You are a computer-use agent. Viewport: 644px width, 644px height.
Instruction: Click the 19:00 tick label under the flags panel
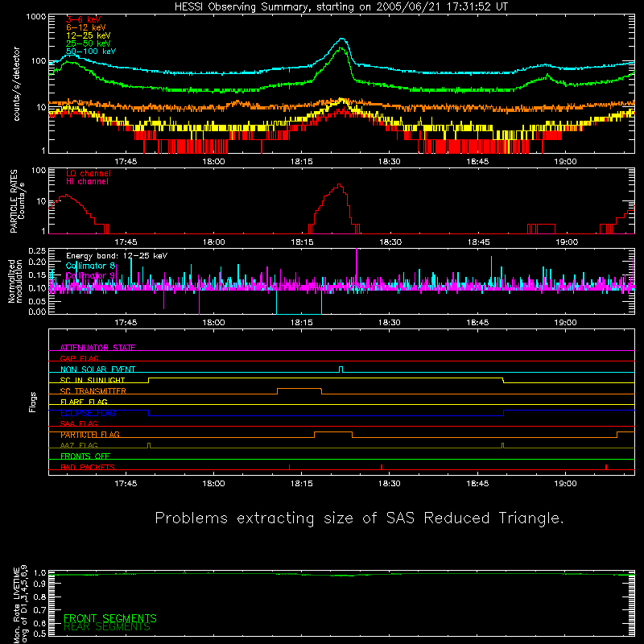click(x=566, y=484)
